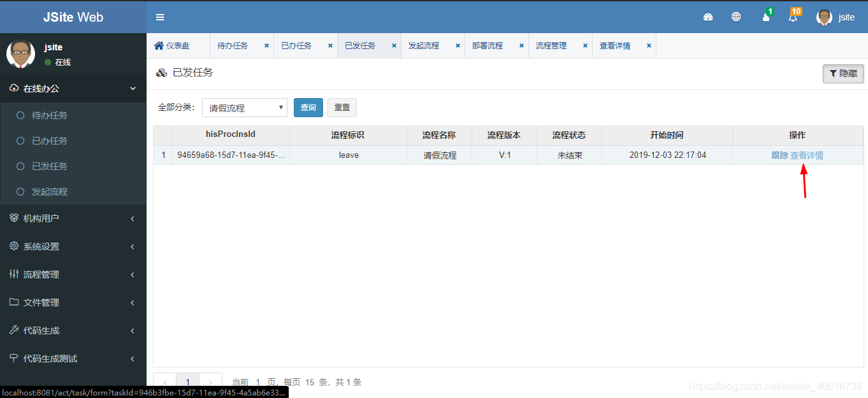Click the box icon beside 机构用户
868x398 pixels.
pyautogui.click(x=14, y=218)
